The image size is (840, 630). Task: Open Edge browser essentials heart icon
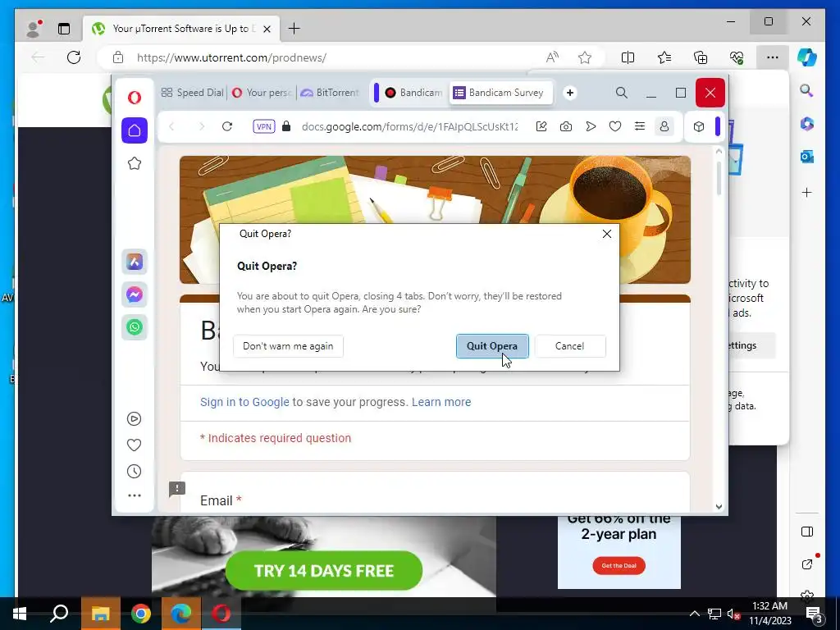[737, 57]
